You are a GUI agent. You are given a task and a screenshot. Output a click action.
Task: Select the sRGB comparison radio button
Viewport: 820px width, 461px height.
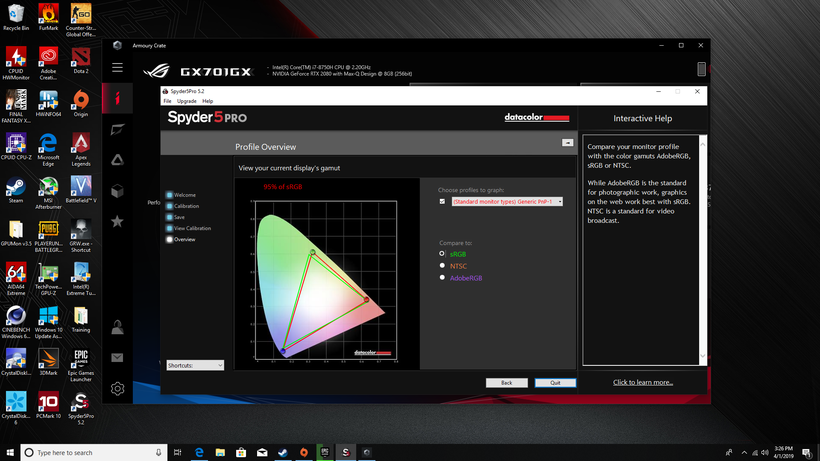pyautogui.click(x=442, y=254)
